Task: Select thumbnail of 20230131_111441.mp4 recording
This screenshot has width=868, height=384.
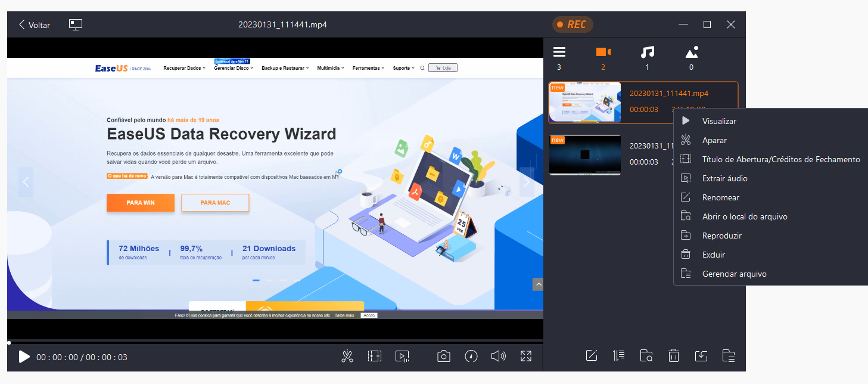Action: tap(585, 103)
